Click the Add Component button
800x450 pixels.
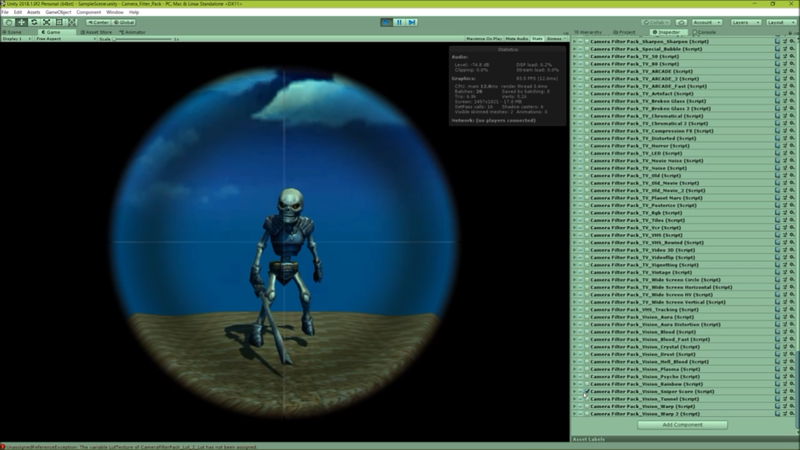coord(682,425)
